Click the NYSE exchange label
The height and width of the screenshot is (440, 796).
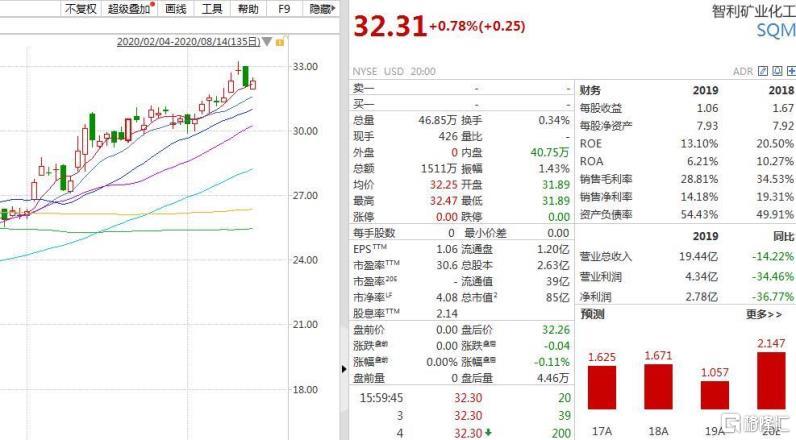click(x=364, y=72)
